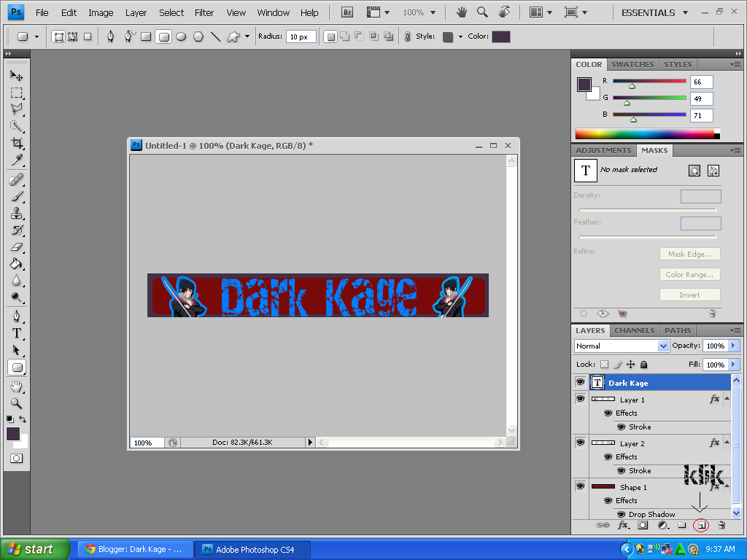The image size is (747, 560).
Task: Hide Layer 2 visibility eye
Action: coord(580,443)
